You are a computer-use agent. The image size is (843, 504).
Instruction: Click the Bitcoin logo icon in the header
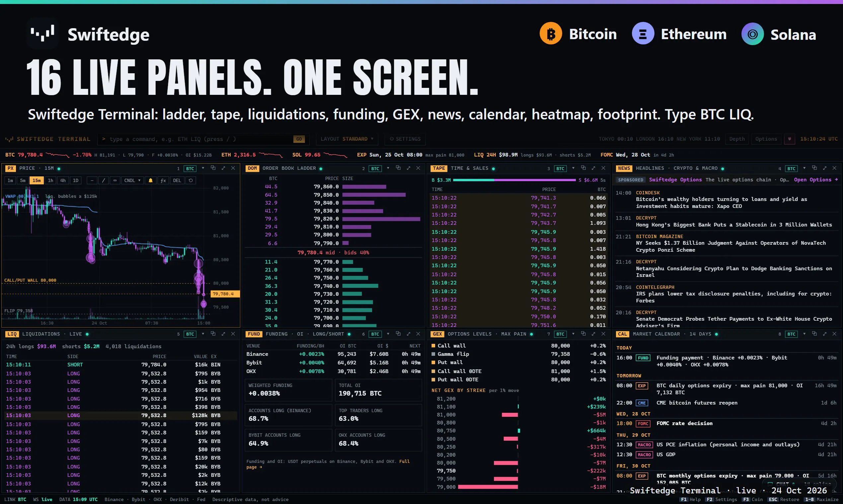(x=551, y=33)
